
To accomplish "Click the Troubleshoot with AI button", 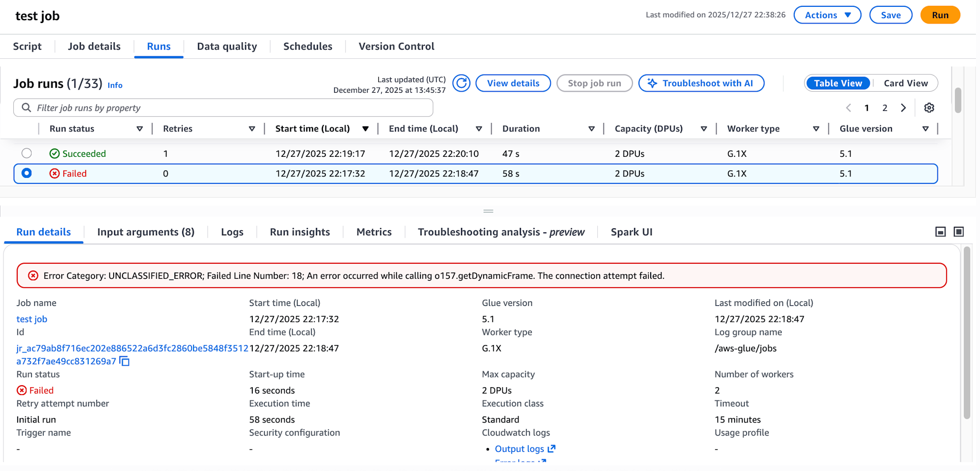I will tap(701, 83).
